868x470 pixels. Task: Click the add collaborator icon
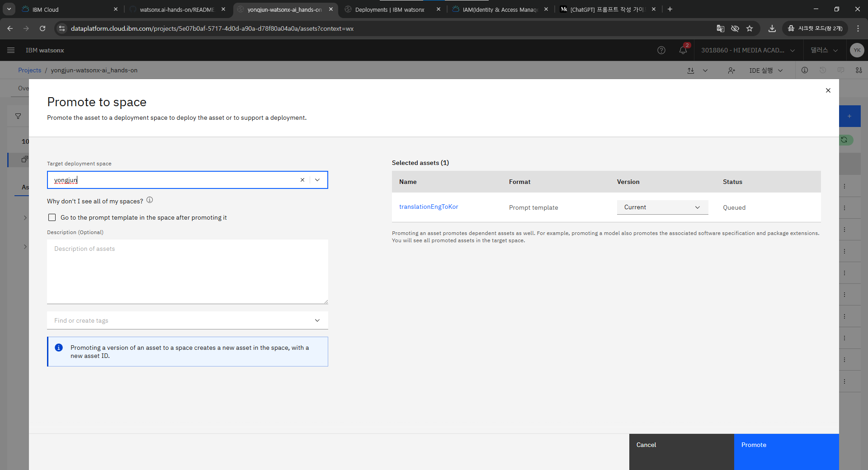(x=731, y=70)
